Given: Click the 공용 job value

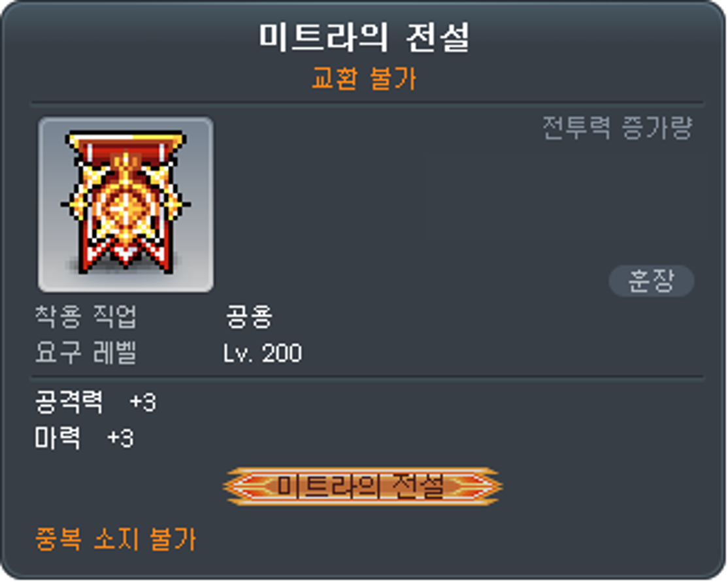Looking at the screenshot, I should coord(250,317).
